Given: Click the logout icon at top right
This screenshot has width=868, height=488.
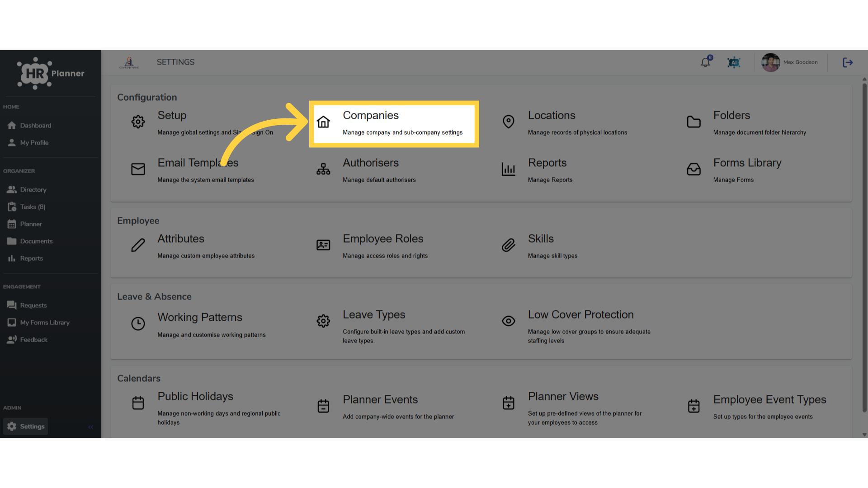Looking at the screenshot, I should click(848, 62).
